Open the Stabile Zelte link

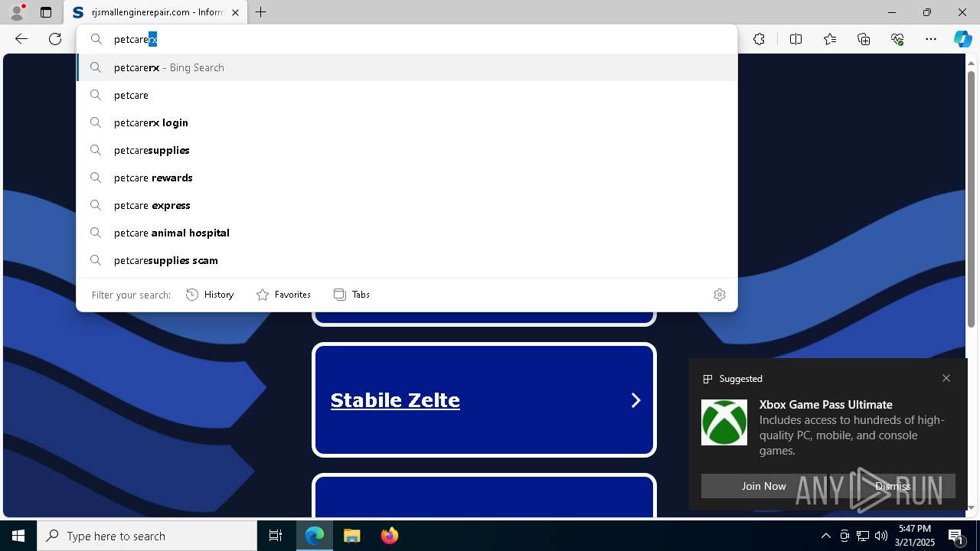tap(395, 400)
